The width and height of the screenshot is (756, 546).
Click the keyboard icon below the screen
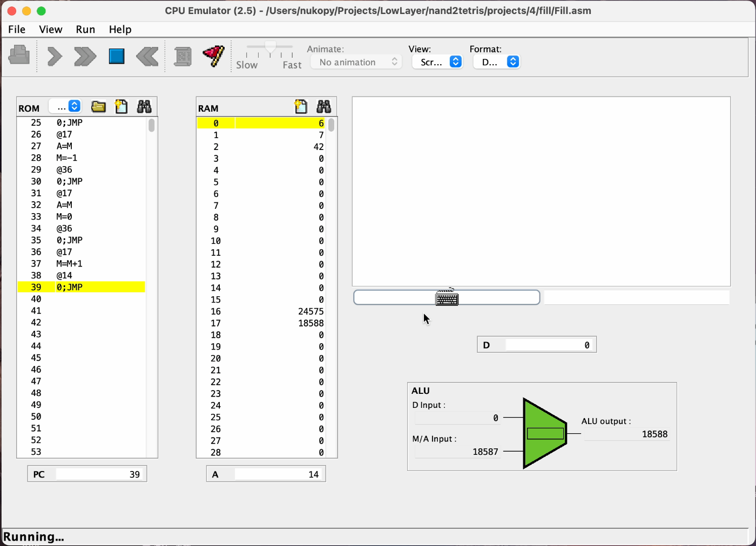(447, 297)
